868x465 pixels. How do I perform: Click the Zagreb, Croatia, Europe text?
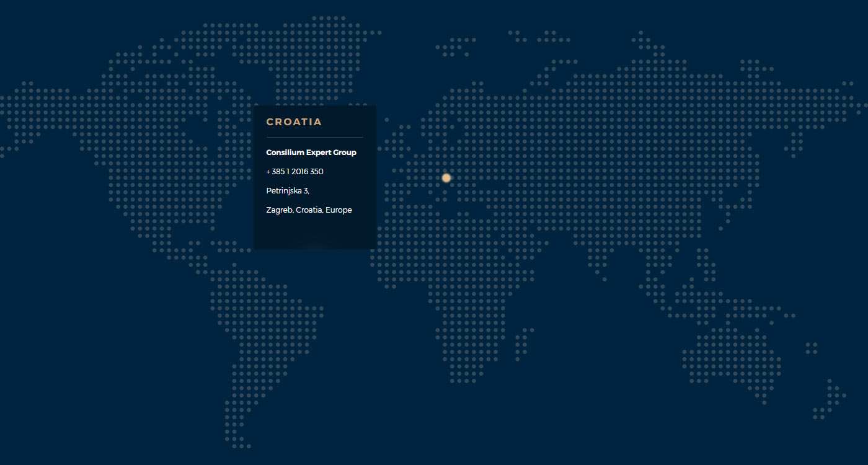(309, 210)
